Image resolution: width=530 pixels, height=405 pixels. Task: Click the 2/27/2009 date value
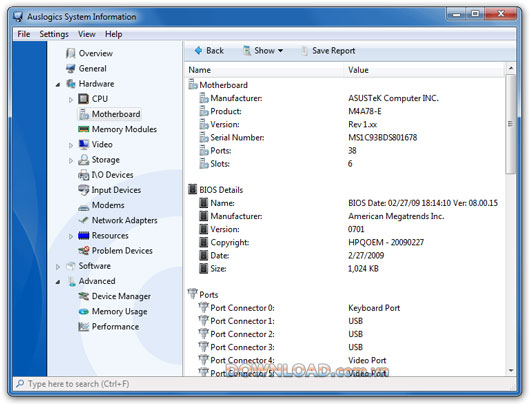(x=366, y=256)
